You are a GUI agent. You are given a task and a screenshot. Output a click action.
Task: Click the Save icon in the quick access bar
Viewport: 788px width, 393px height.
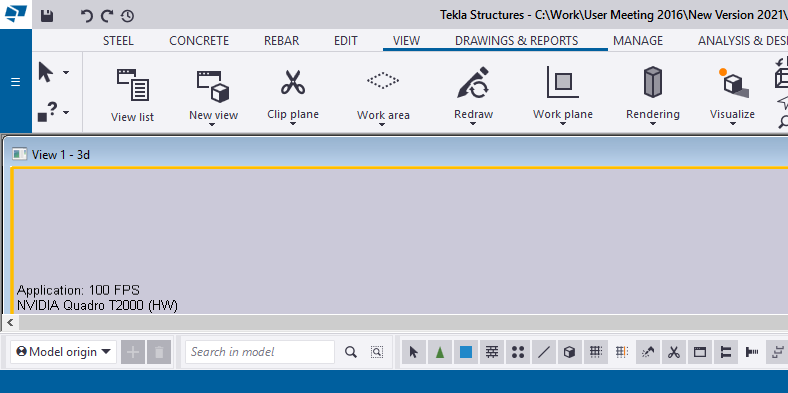pyautogui.click(x=47, y=16)
